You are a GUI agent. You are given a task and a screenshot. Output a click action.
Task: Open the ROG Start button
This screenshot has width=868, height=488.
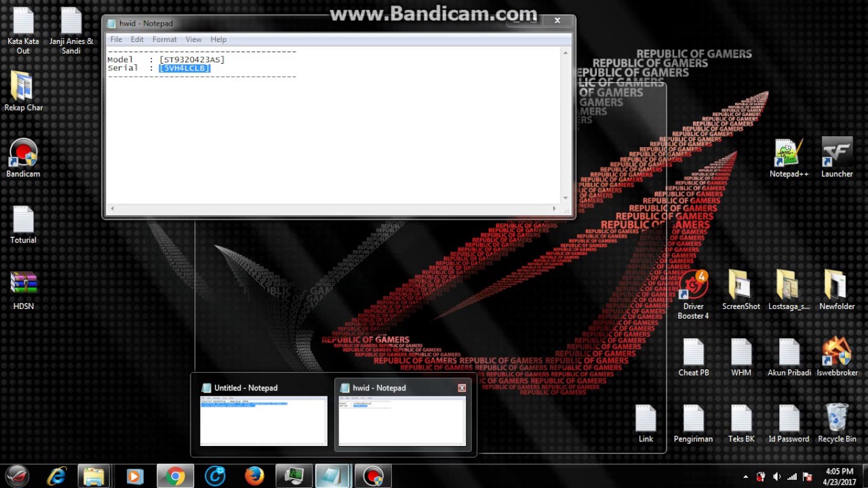18,476
